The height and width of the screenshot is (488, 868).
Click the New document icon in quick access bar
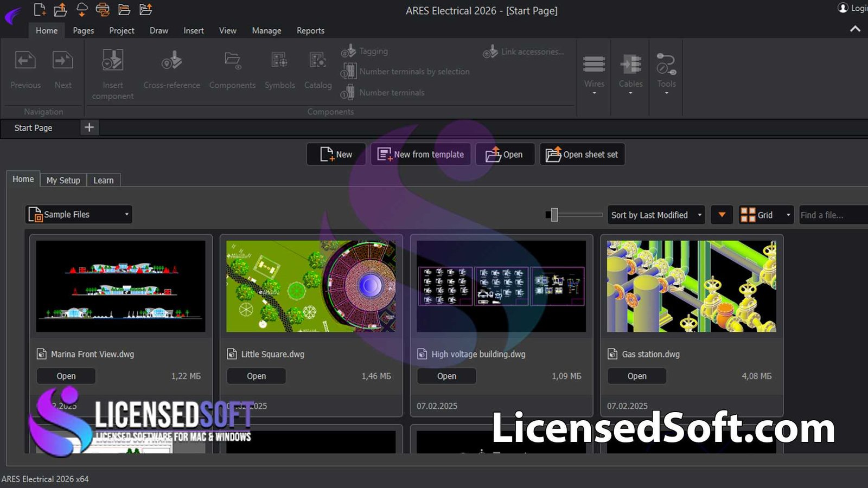(x=40, y=9)
